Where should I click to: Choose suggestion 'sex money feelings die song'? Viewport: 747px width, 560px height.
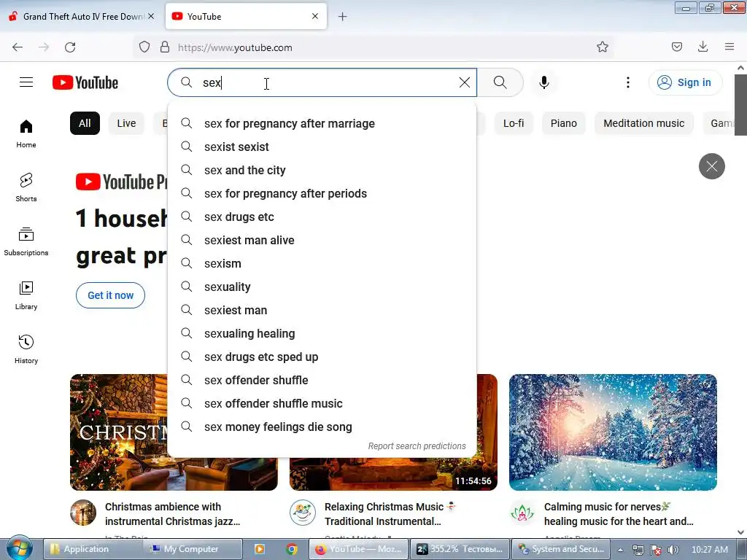[322, 427]
